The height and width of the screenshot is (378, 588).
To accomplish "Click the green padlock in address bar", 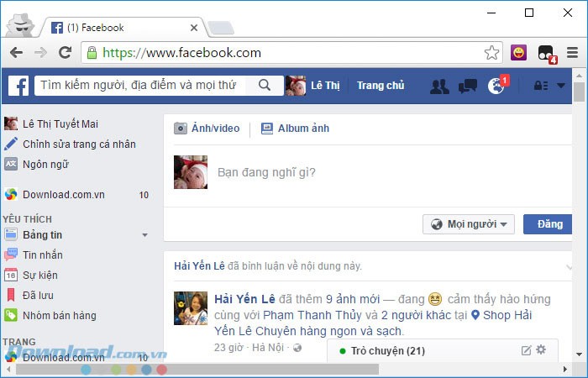I will [x=92, y=52].
